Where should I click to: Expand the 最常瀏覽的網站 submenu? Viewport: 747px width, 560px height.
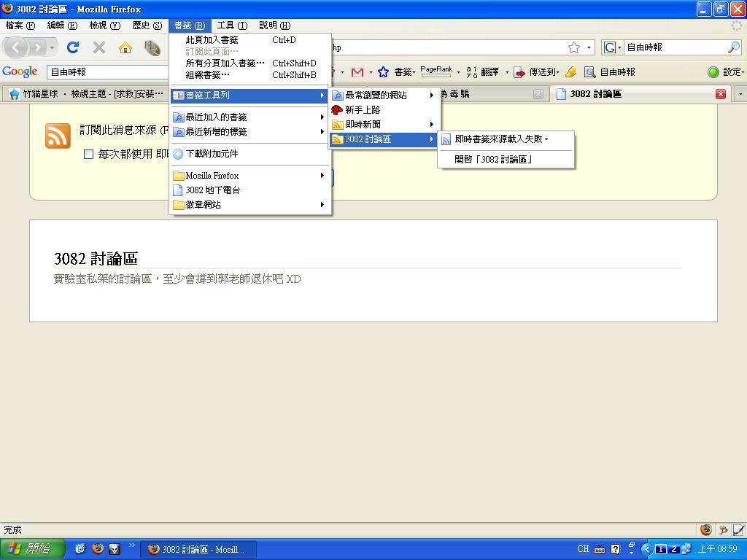[x=383, y=96]
